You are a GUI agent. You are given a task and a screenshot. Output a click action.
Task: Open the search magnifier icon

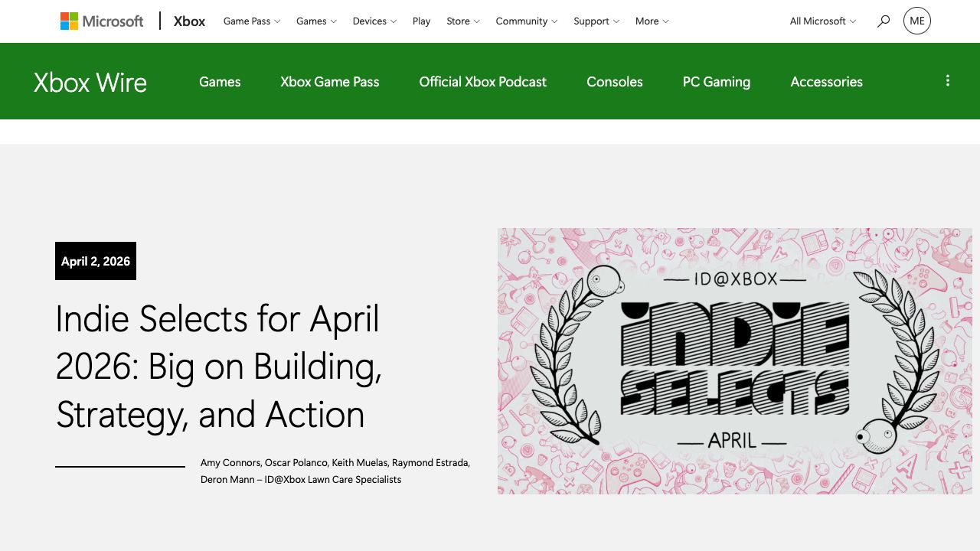pyautogui.click(x=884, y=21)
